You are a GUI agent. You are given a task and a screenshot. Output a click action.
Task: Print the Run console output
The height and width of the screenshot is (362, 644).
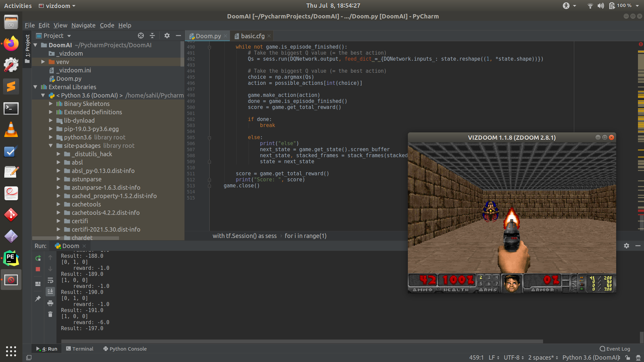(x=50, y=303)
